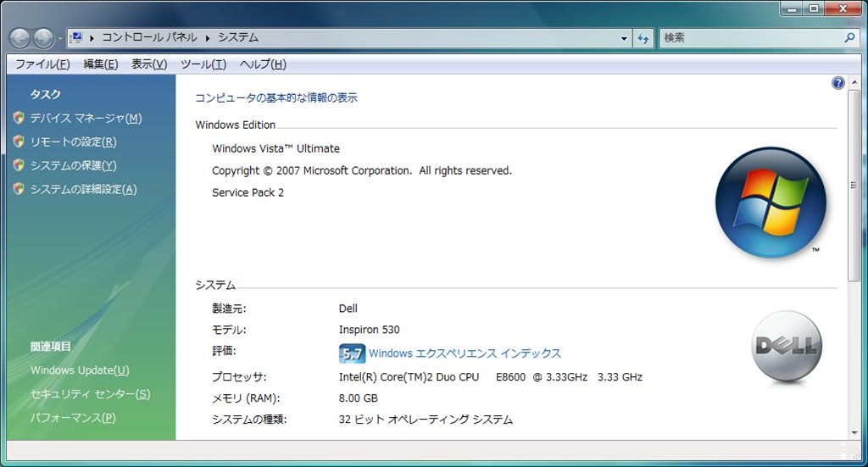868x467 pixels.
Task: Click shield icon beside システムの保護
Action: 19,165
